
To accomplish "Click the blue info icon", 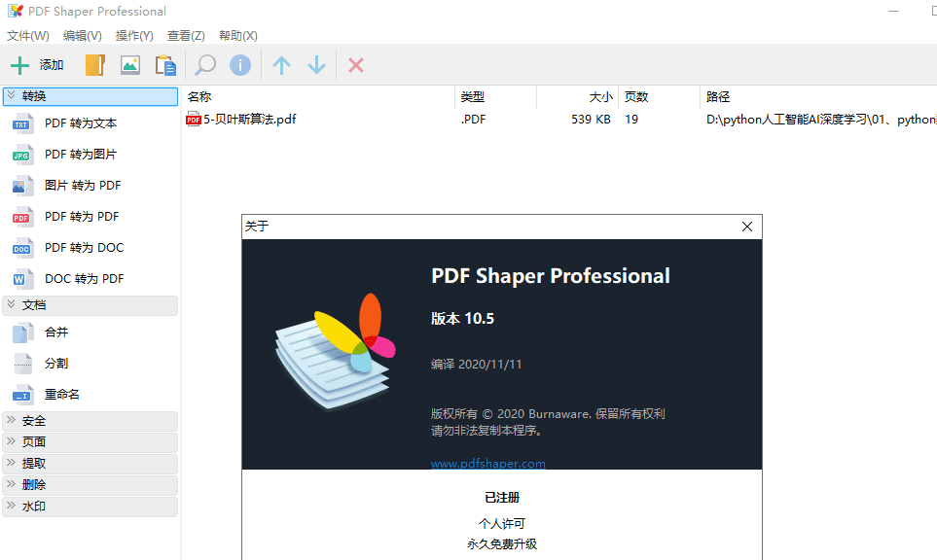I will coord(240,65).
